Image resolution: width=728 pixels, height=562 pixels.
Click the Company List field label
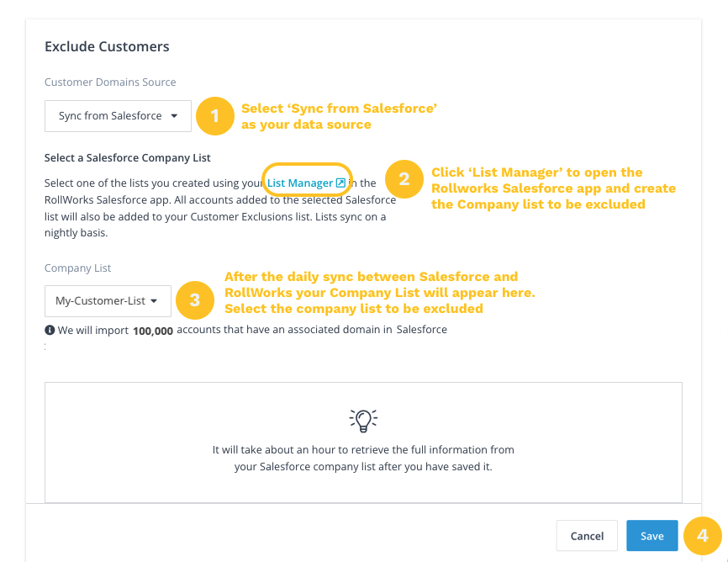pyautogui.click(x=78, y=268)
